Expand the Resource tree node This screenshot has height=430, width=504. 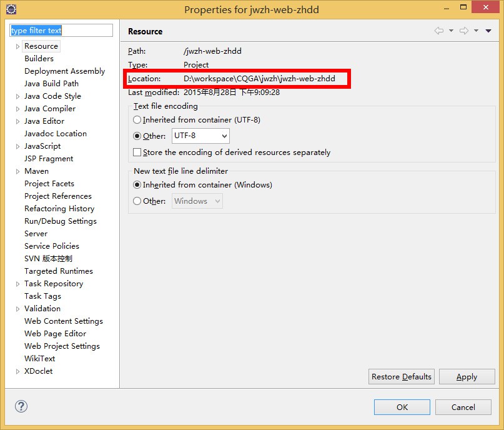coord(17,47)
